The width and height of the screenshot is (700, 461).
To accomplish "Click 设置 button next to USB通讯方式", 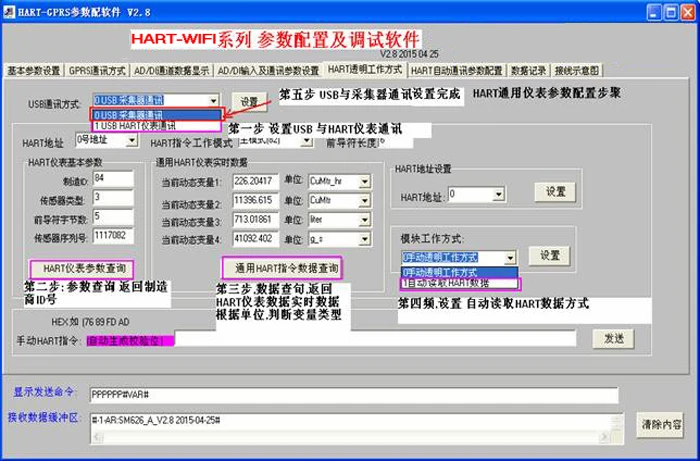I will [249, 102].
